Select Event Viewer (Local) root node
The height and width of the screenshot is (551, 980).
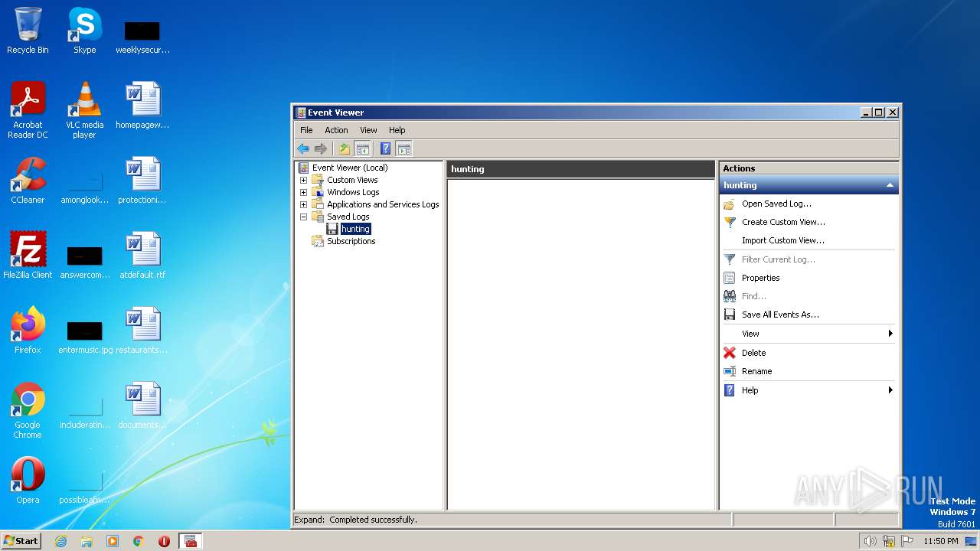pyautogui.click(x=350, y=168)
